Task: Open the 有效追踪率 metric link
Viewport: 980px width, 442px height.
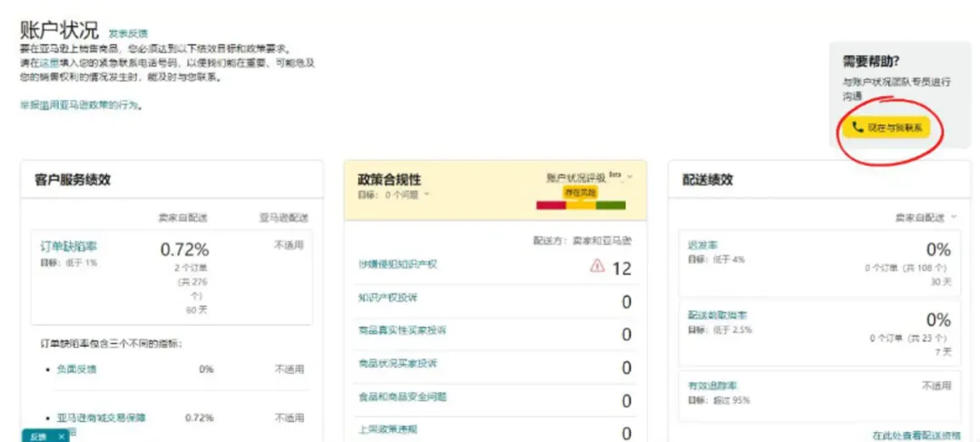Action: 712,386
